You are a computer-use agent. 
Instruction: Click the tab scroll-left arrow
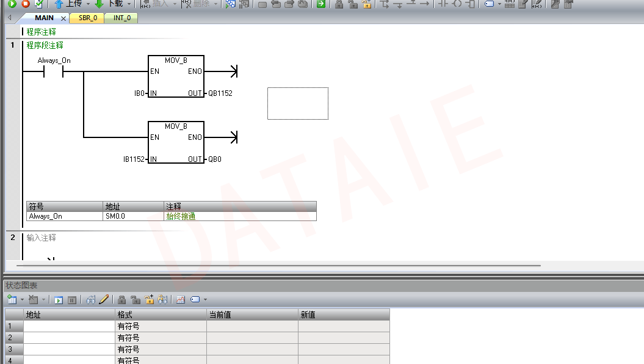click(x=10, y=18)
